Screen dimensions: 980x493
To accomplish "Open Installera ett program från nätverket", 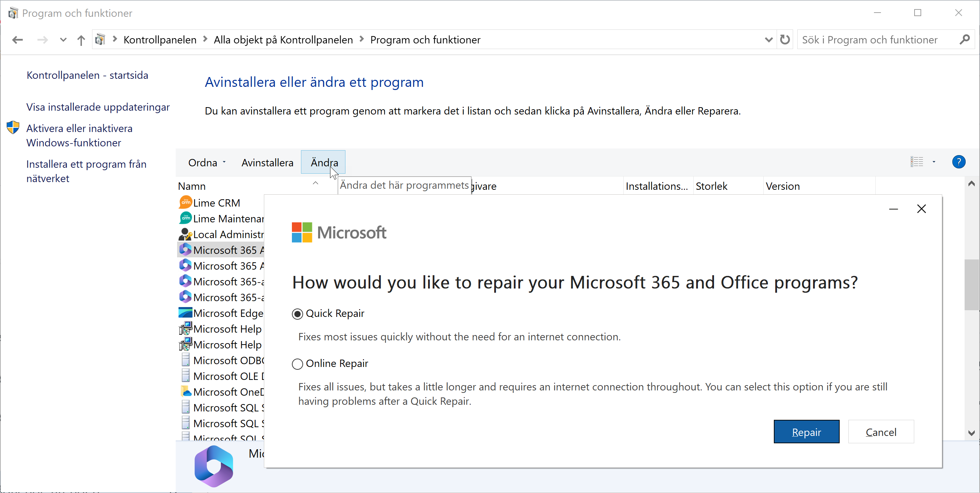I will [86, 171].
